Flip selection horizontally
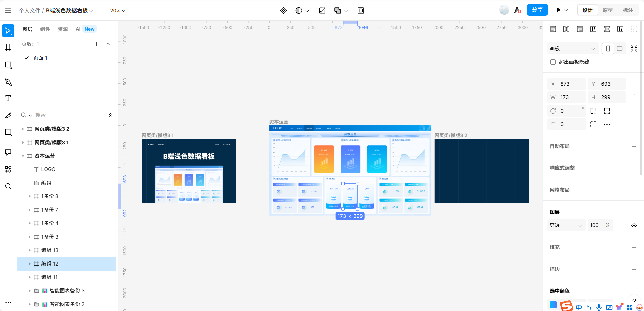 tap(593, 111)
